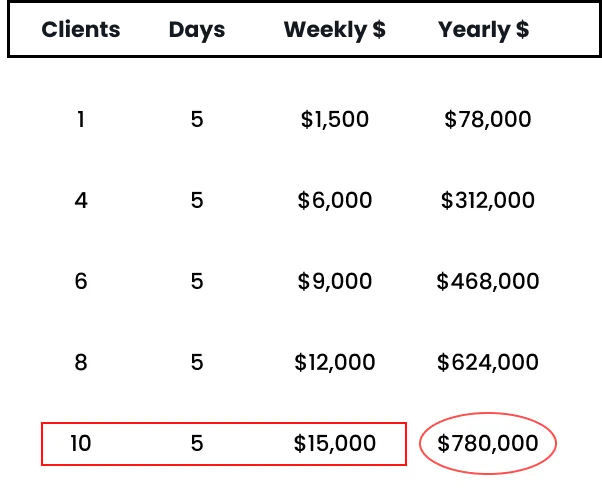Click the number 1 in first column
This screenshot has height=496, width=602.
(x=81, y=120)
